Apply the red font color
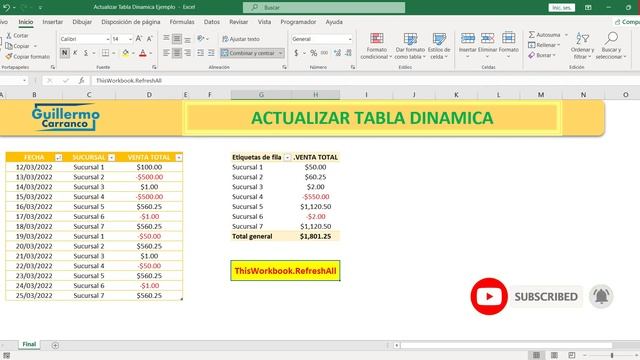This screenshot has height=360, width=640. 143,53
